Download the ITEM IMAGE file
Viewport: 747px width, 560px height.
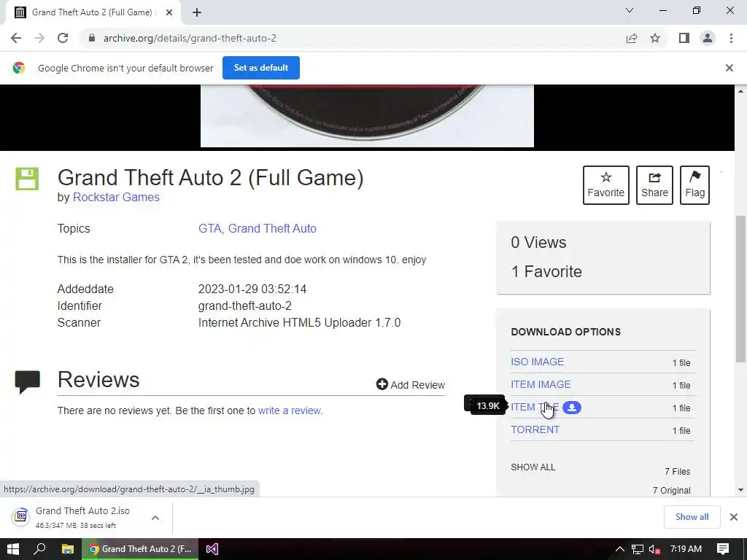click(541, 384)
